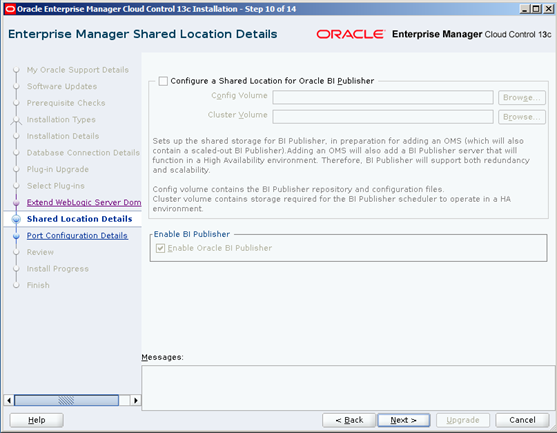Click the Oracle icon in the title bar
Viewport: 557px width, 433px height.
pos(10,9)
